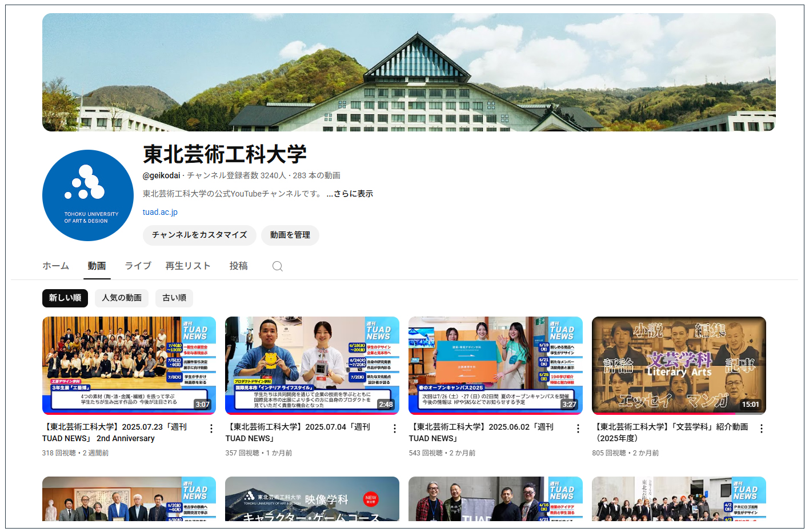The width and height of the screenshot is (809, 532).
Task: Click チャンネルをカスタマイズ button
Action: [199, 235]
